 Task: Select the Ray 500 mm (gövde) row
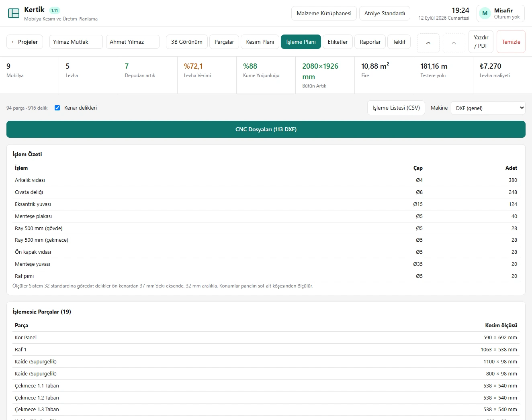click(x=266, y=228)
